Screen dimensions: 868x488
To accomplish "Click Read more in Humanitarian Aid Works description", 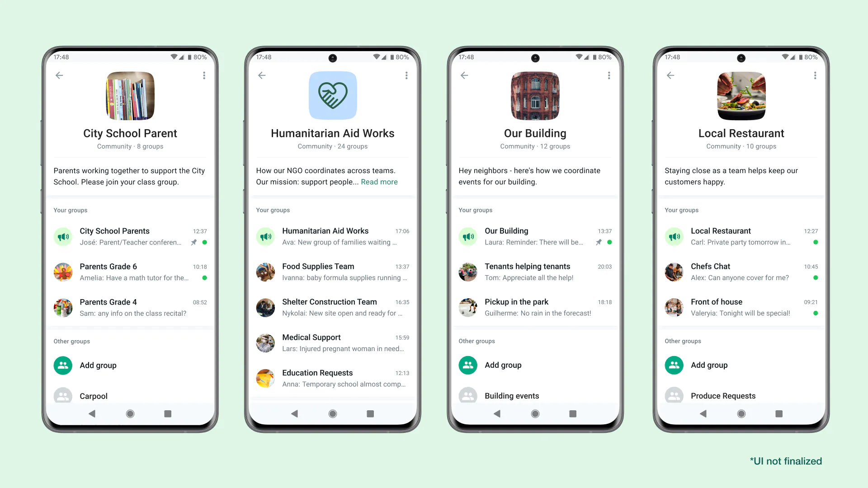I will coord(379,182).
